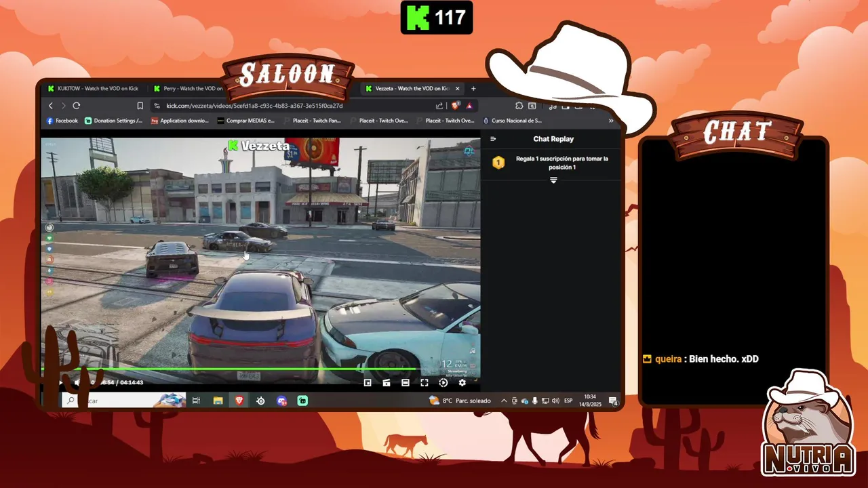Reload the Kick video page
Image resolution: width=868 pixels, height=488 pixels.
click(76, 106)
